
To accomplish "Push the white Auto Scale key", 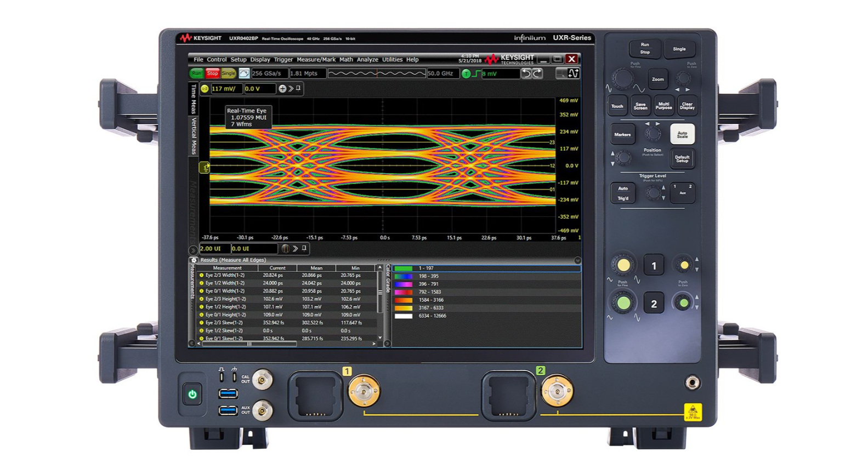I will [682, 134].
